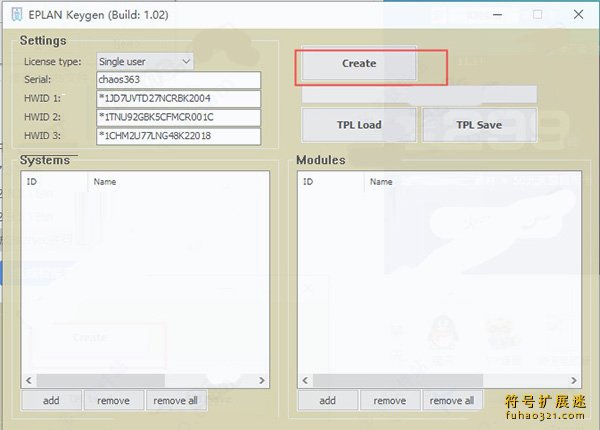Viewport: 600px width, 430px height.
Task: Click left scroll arrow in Modules list
Action: pos(305,380)
